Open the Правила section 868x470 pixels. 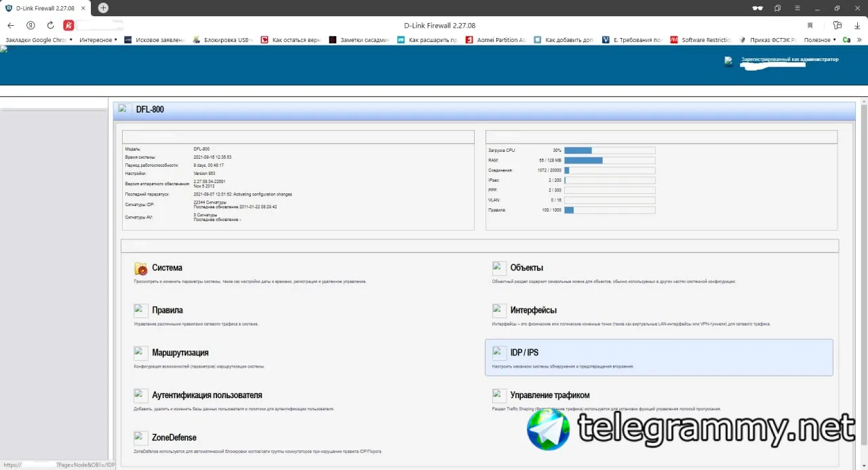click(x=167, y=310)
